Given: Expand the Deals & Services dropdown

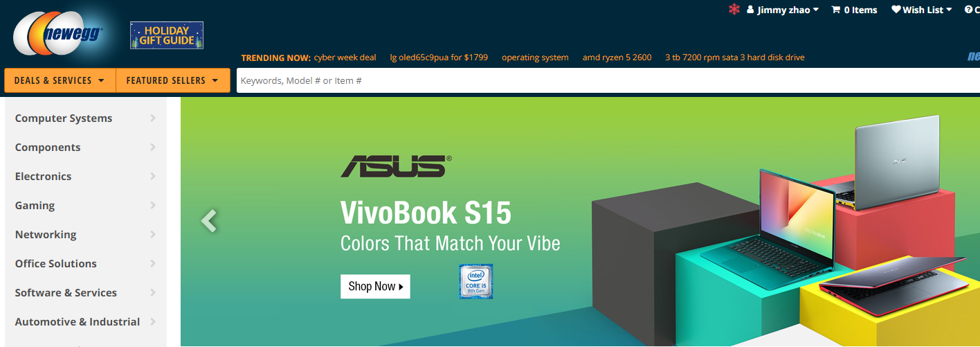Looking at the screenshot, I should click(60, 80).
